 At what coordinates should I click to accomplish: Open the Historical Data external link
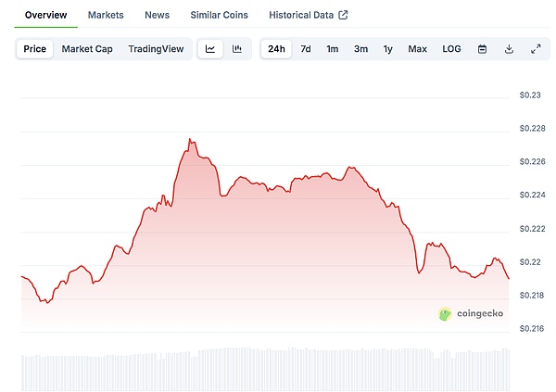(x=308, y=15)
